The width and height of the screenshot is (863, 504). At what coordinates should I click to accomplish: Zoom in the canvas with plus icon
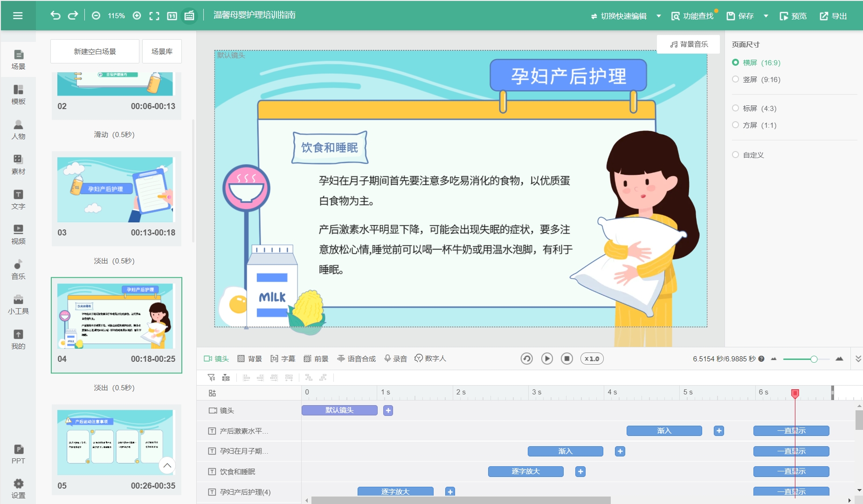(x=137, y=16)
